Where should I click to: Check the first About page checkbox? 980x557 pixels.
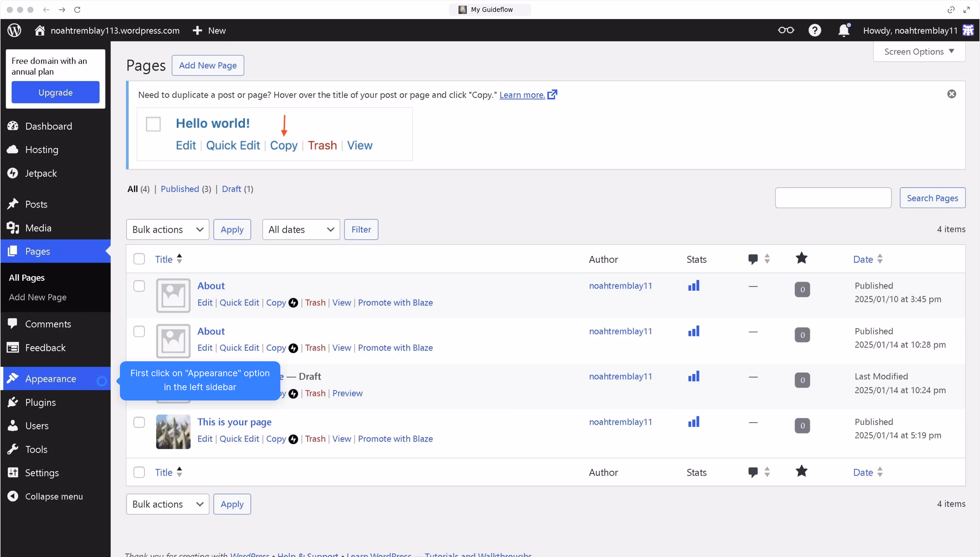tap(139, 286)
